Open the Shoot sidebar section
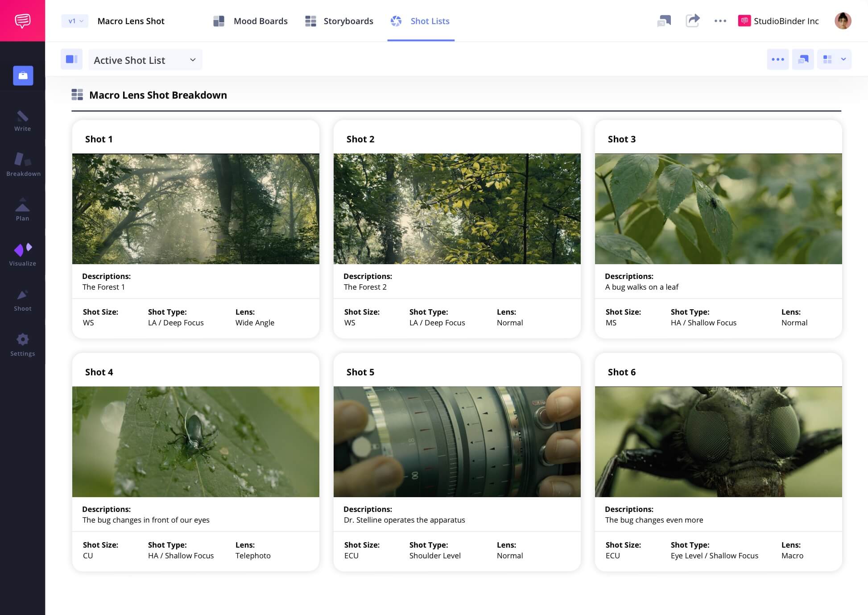Screen dimensions: 868x615 [x=22, y=300]
